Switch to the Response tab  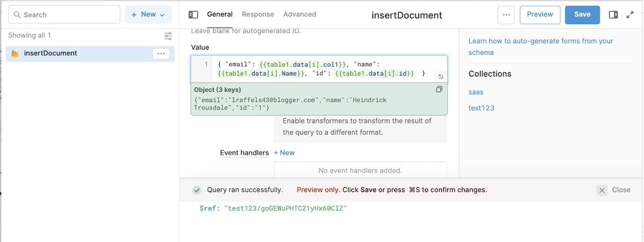click(x=258, y=14)
